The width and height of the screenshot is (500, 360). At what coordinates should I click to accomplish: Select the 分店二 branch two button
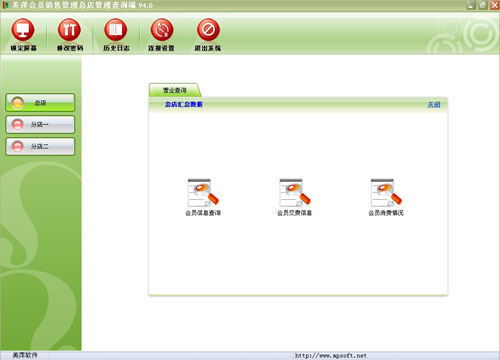[40, 147]
